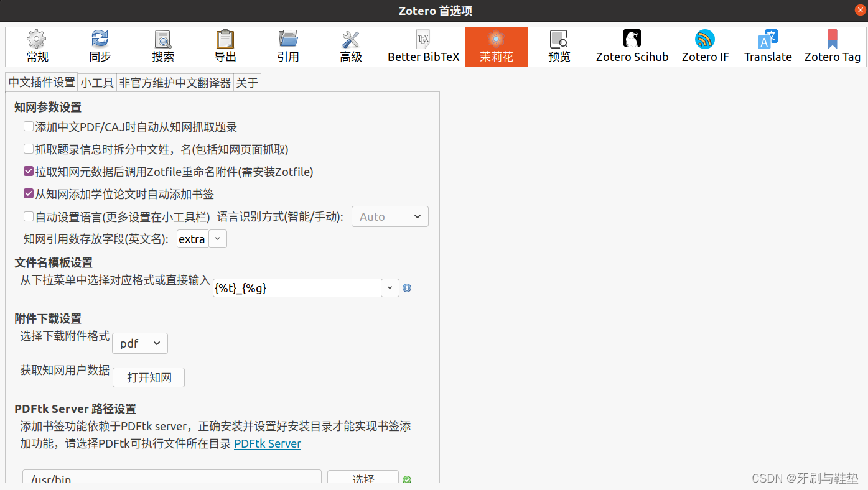Expand the filename template dropdown arrow

(x=390, y=288)
